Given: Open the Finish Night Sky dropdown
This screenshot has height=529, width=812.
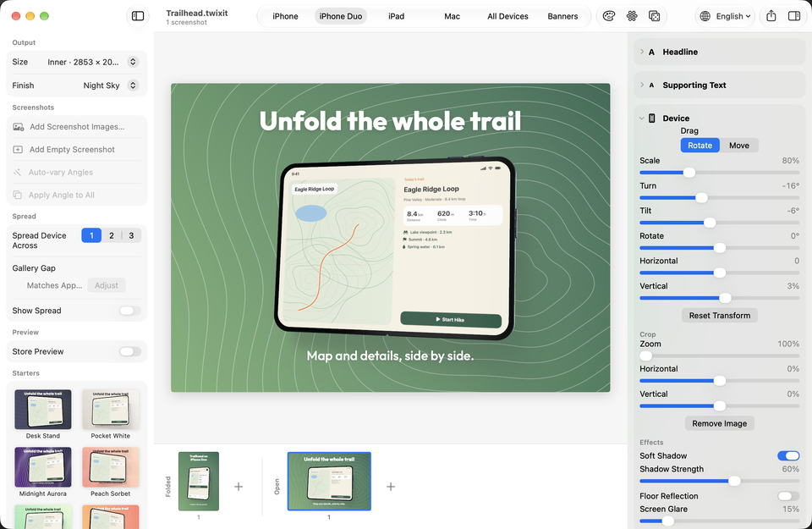Looking at the screenshot, I should (x=133, y=85).
